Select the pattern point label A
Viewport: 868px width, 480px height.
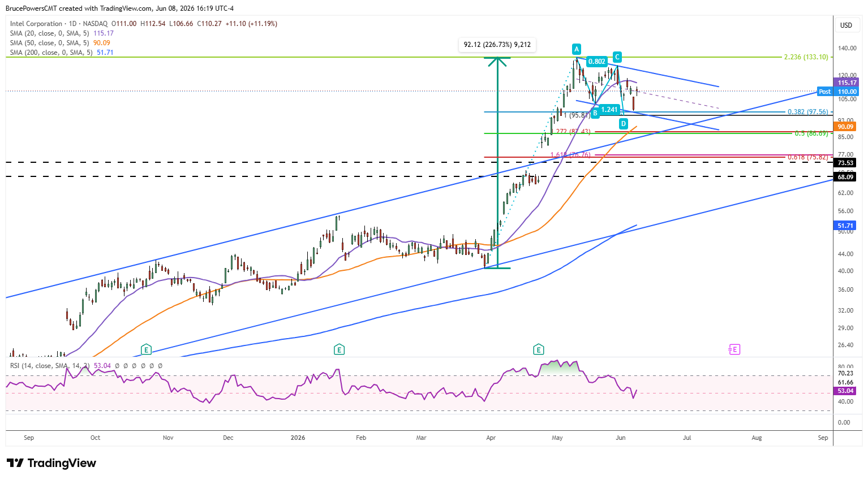(x=576, y=49)
